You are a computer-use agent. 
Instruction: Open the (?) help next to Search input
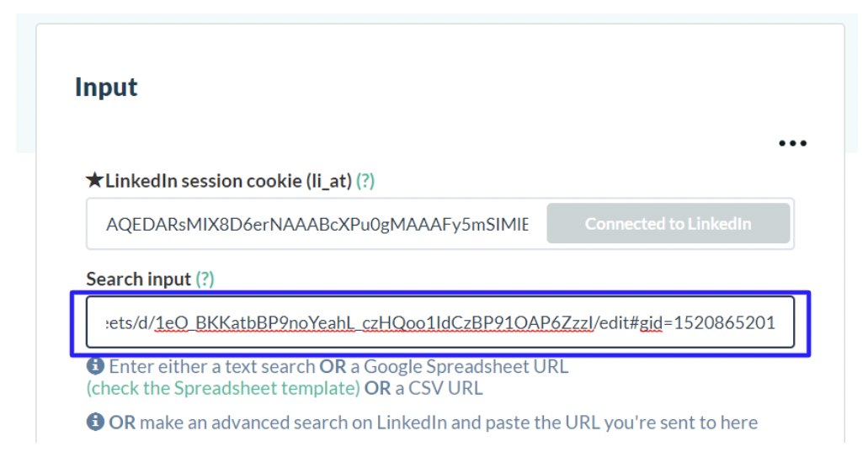tap(205, 279)
